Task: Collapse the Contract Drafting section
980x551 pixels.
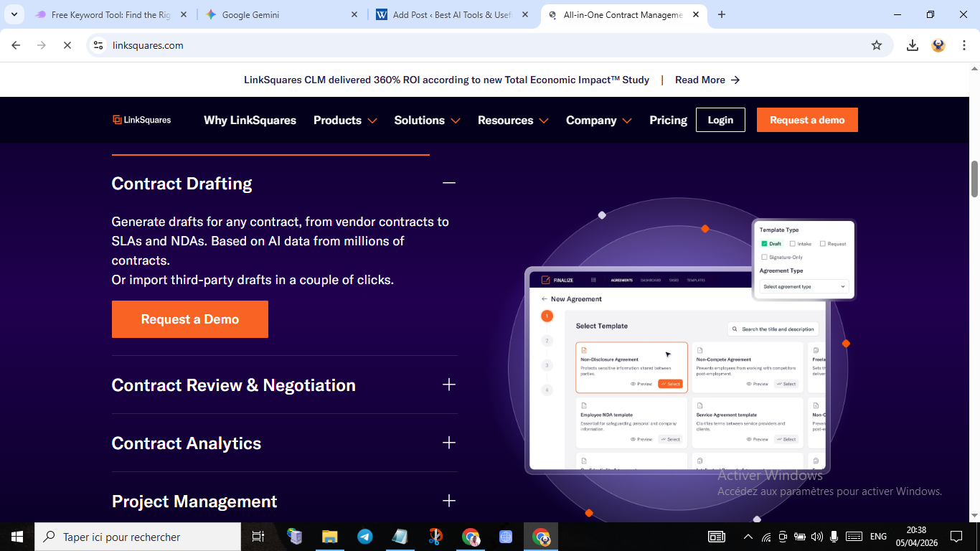Action: pos(449,183)
